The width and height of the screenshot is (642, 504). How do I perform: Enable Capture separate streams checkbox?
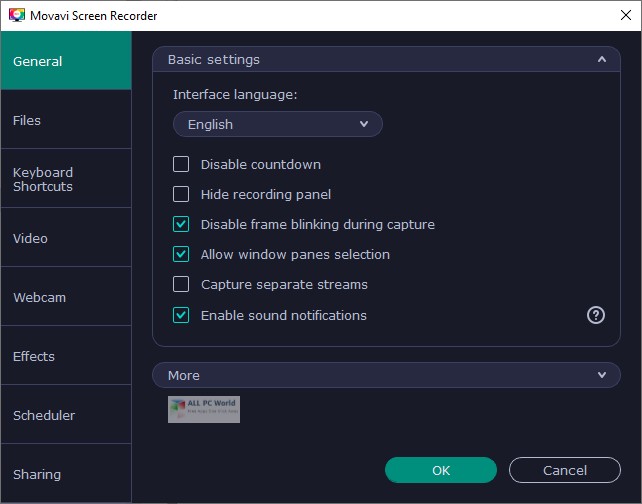pos(181,284)
